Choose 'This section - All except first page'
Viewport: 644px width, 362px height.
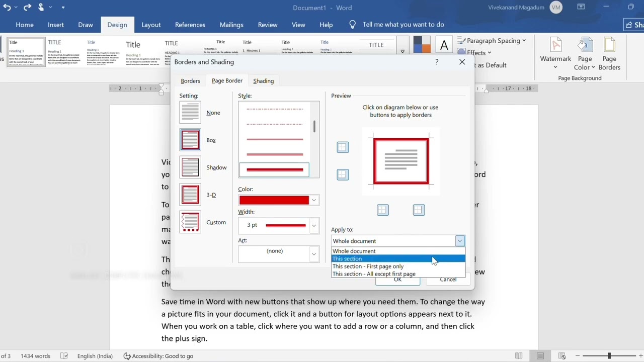[398, 274]
